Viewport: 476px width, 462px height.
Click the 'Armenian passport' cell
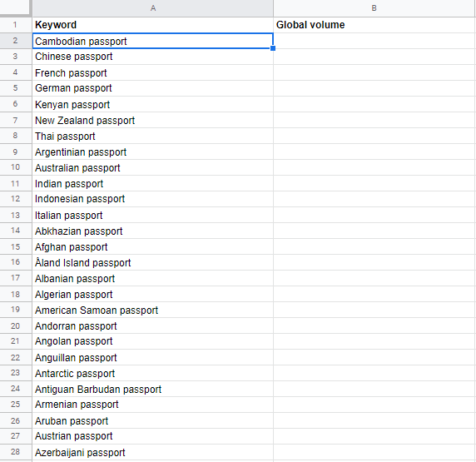point(152,405)
